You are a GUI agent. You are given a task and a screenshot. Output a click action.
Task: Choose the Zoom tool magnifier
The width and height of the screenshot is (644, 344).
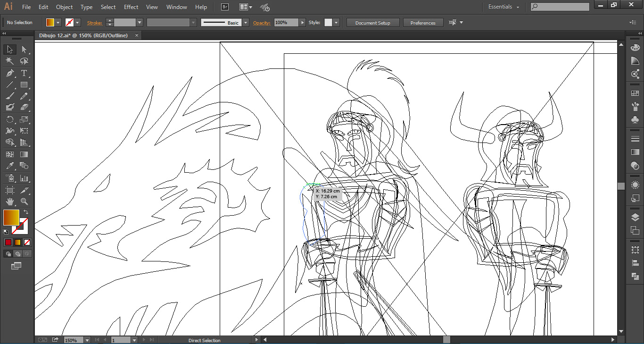click(x=24, y=201)
